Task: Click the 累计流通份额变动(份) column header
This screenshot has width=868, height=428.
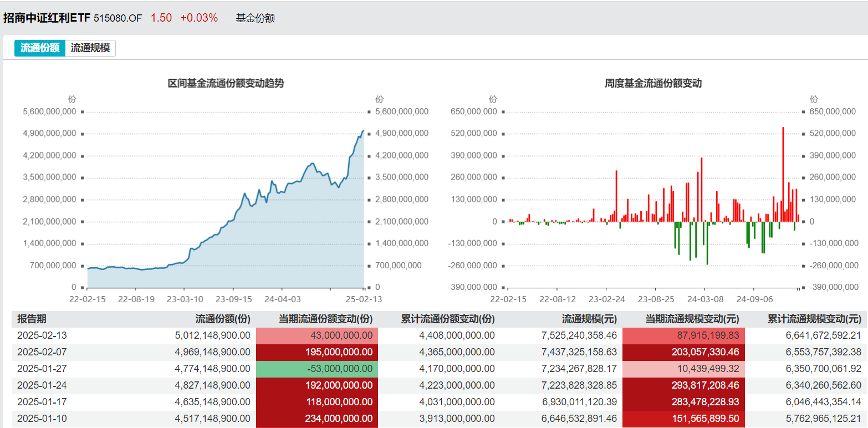Action: point(447,319)
